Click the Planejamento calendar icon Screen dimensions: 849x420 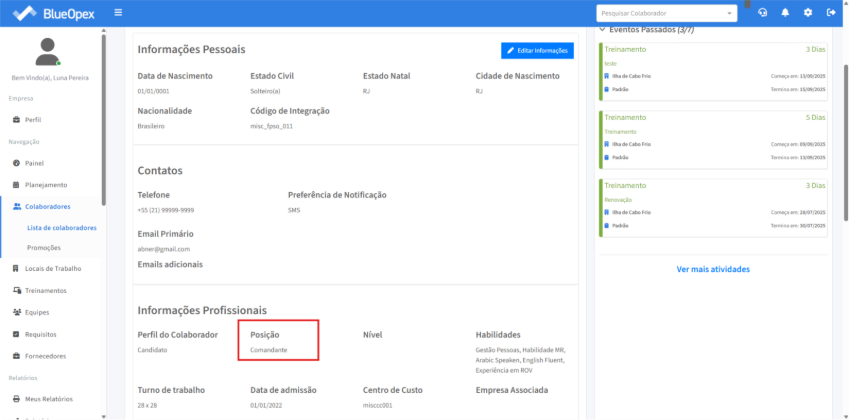(x=16, y=185)
